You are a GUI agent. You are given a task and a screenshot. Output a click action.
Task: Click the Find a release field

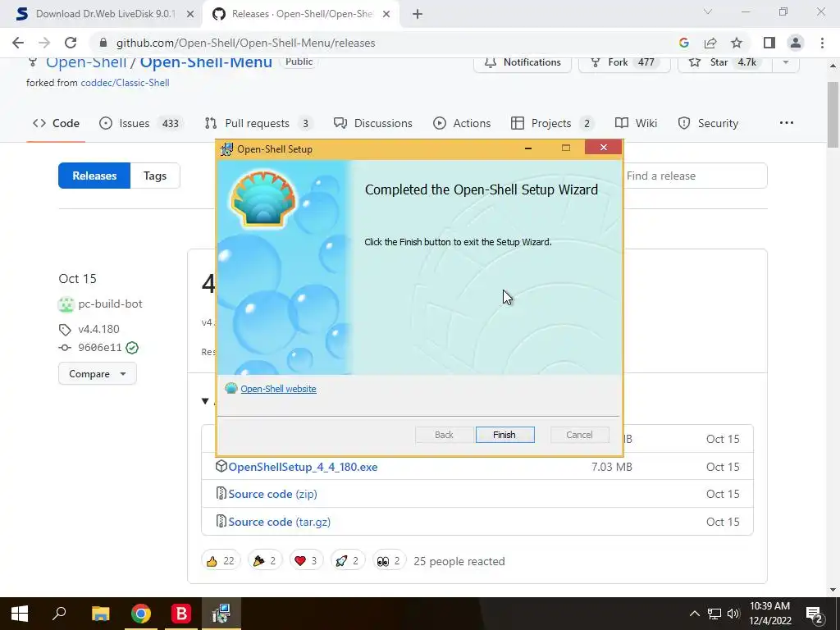point(696,176)
